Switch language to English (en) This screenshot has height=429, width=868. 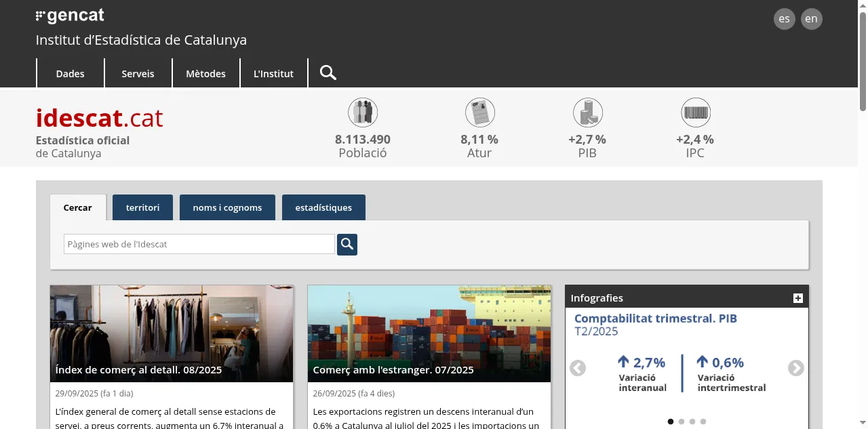[812, 19]
